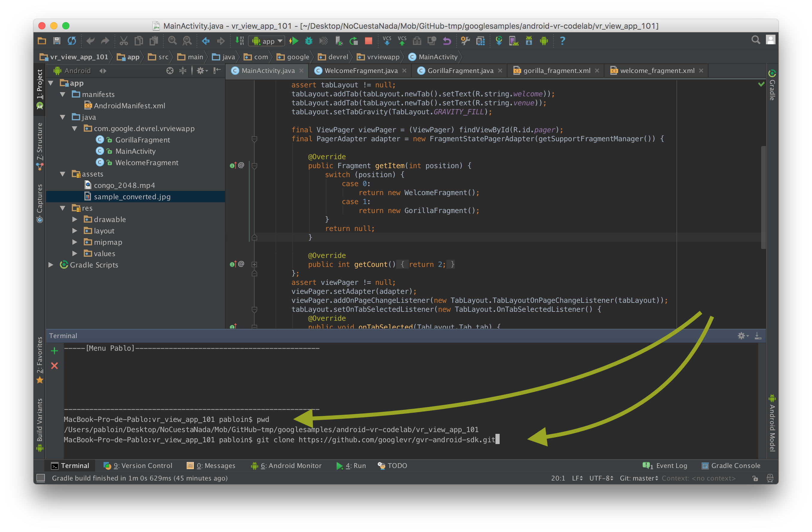
Task: Switch to the welcome_fragment.xml tab
Action: click(657, 71)
